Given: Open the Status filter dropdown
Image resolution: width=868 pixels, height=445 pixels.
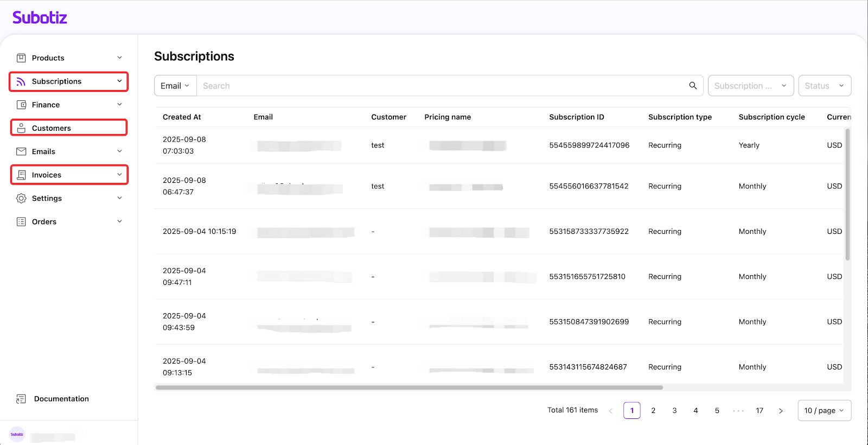Looking at the screenshot, I should click(x=824, y=86).
